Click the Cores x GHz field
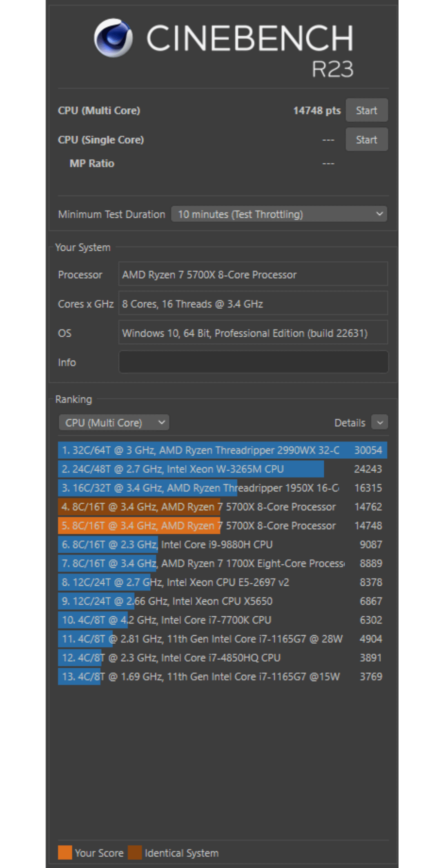The image size is (441, 868). 253,303
